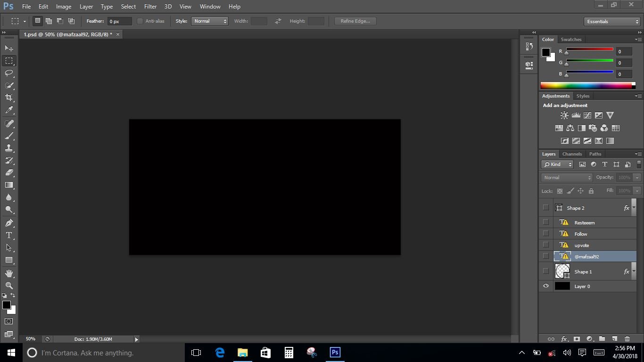Image resolution: width=644 pixels, height=362 pixels.
Task: Add a Brightness/Contrast adjustment
Action: [x=564, y=115]
